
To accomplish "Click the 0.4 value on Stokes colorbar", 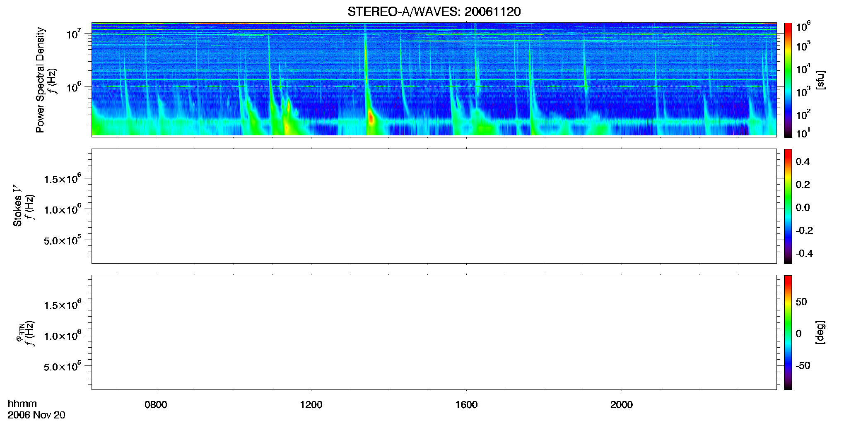I will coord(803,162).
